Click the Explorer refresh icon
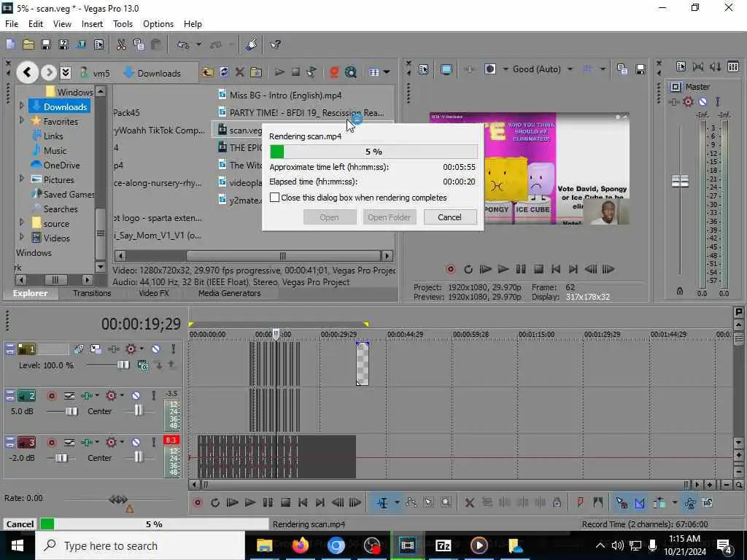 [x=224, y=72]
